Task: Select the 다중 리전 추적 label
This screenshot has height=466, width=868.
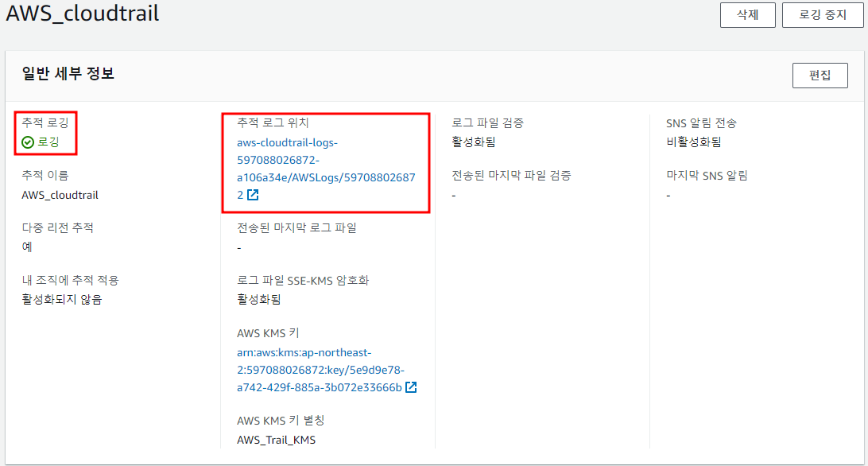Action: tap(57, 227)
